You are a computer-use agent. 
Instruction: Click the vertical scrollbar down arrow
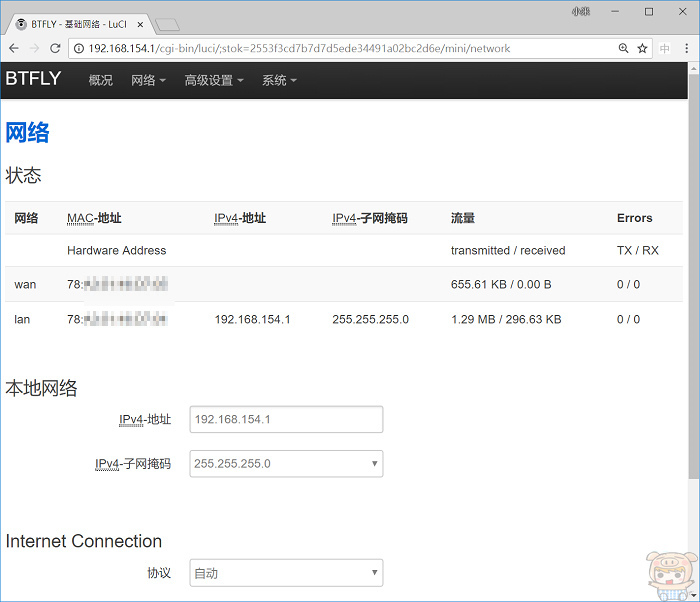pyautogui.click(x=693, y=594)
